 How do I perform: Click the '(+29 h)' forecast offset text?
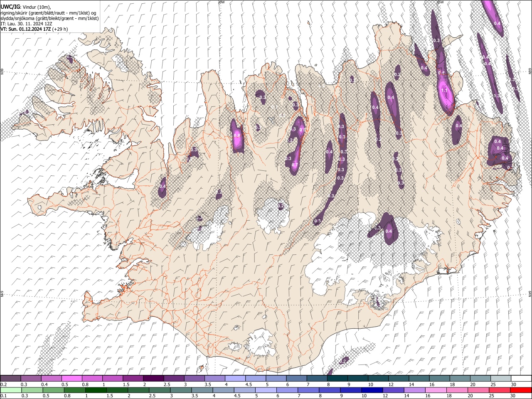point(60,29)
